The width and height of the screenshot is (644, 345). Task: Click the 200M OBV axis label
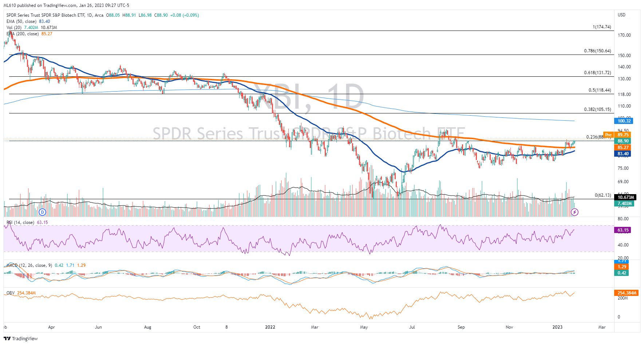[623, 298]
